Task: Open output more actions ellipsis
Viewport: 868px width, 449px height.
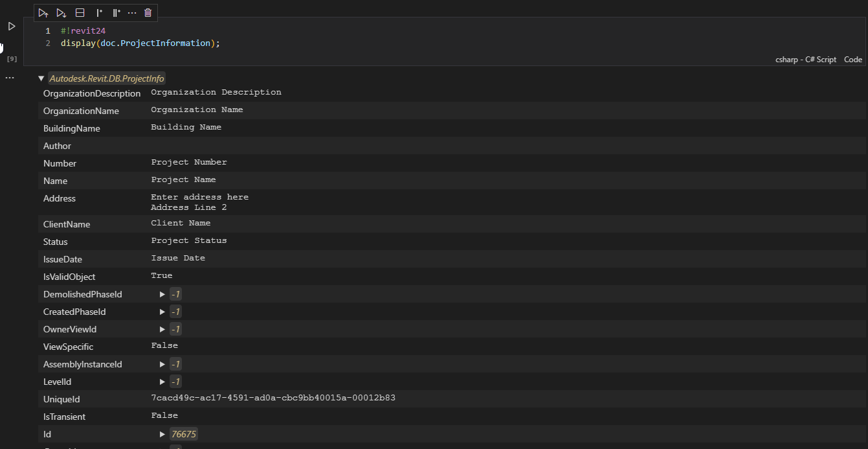Action: [x=10, y=78]
